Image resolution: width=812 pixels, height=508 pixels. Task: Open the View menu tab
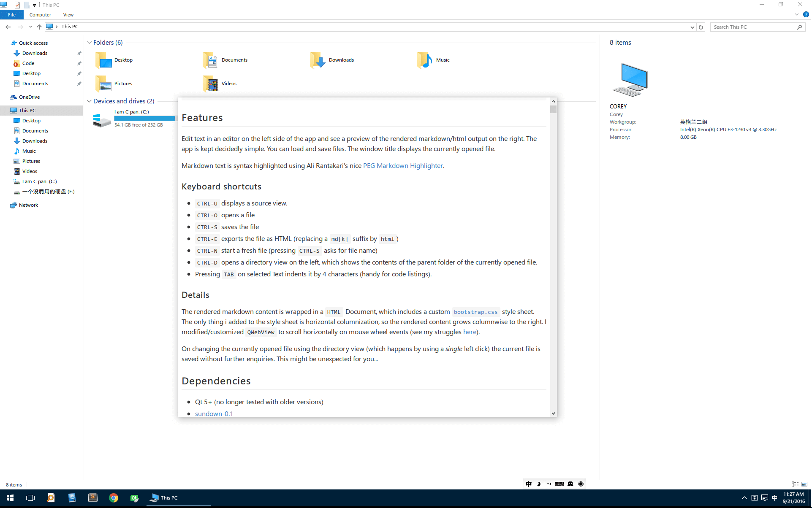click(68, 15)
